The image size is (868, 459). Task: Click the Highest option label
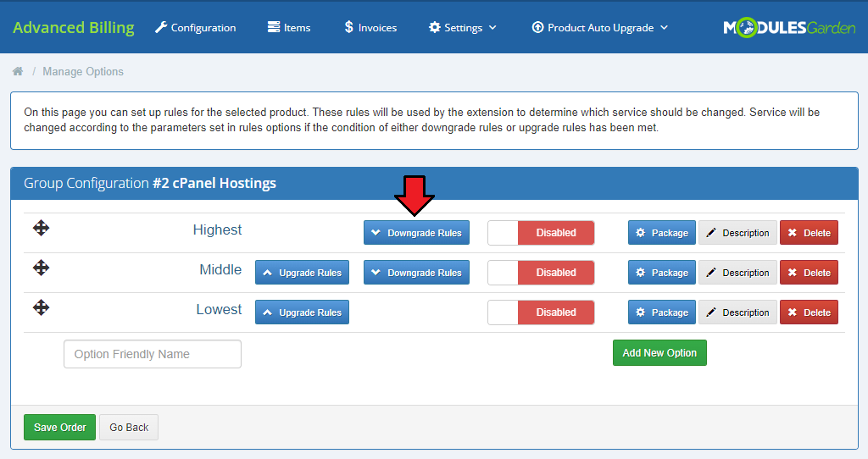pos(217,230)
